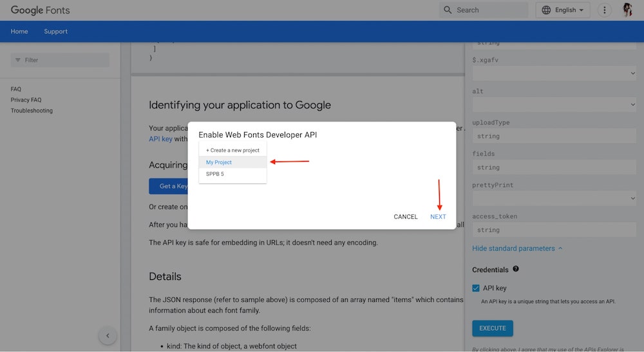The width and height of the screenshot is (644, 352).
Task: Click the filter icon in sidebar
Action: click(x=18, y=60)
